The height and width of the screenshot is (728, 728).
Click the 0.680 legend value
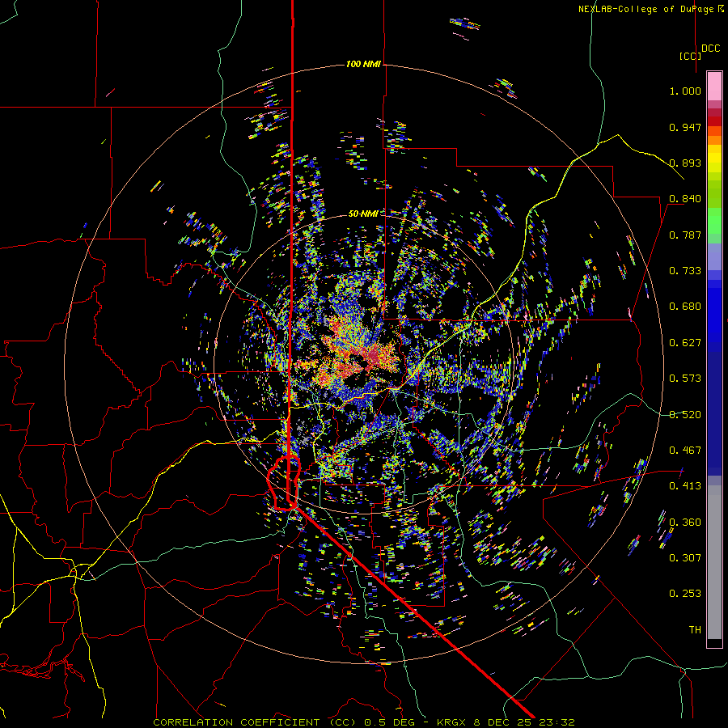pos(685,307)
